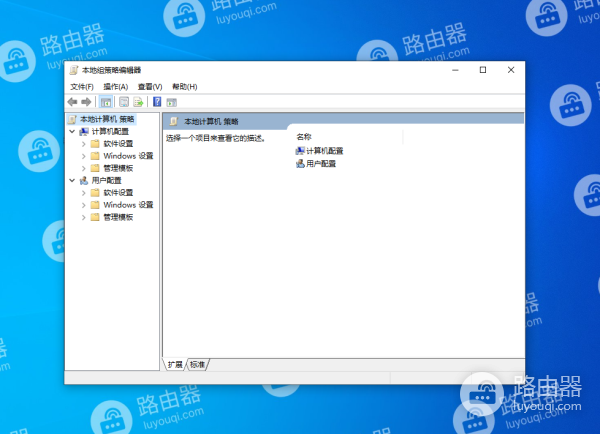Screen dimensions: 600x434
Task: Click the 用户配置 icon in the right pane
Action: (300, 164)
